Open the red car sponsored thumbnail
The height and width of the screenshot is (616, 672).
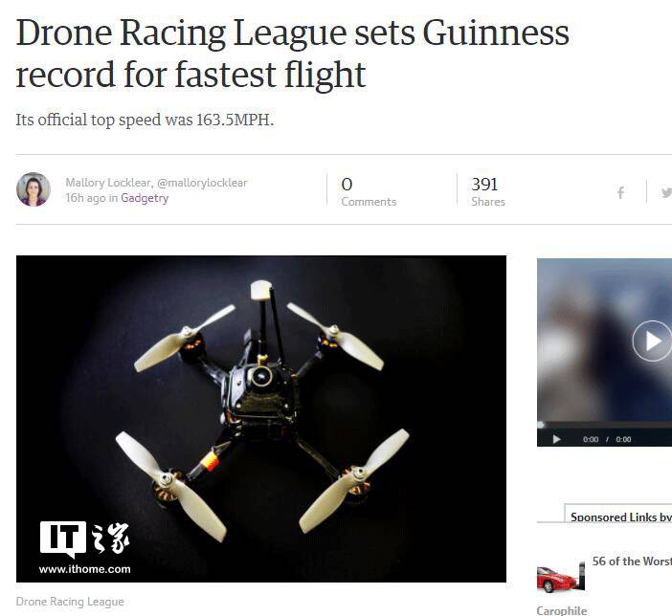(x=561, y=579)
